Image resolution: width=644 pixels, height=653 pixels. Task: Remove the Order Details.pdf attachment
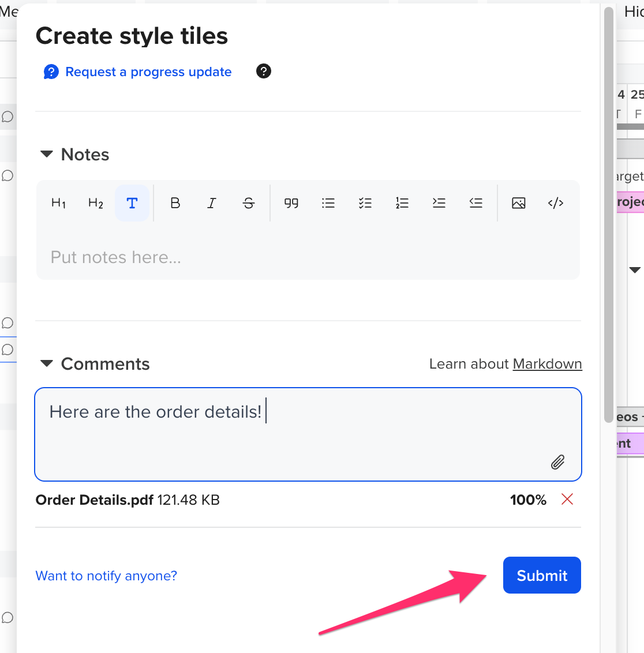click(x=567, y=499)
